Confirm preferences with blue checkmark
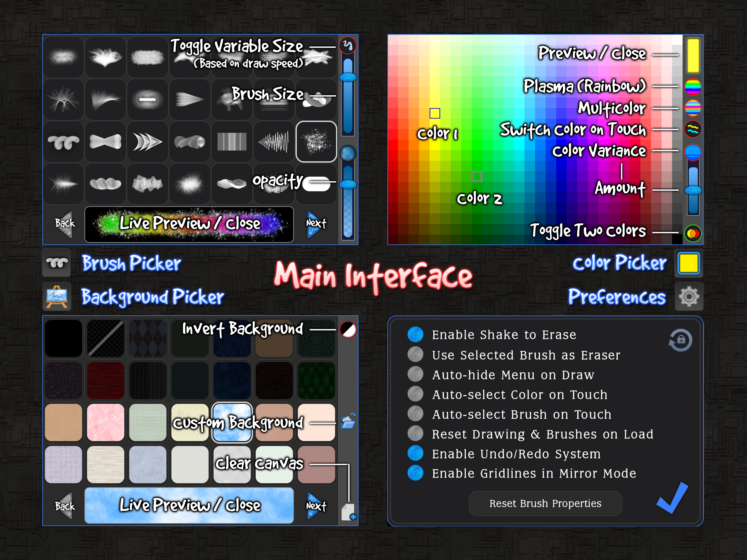The height and width of the screenshot is (560, 747). [672, 498]
